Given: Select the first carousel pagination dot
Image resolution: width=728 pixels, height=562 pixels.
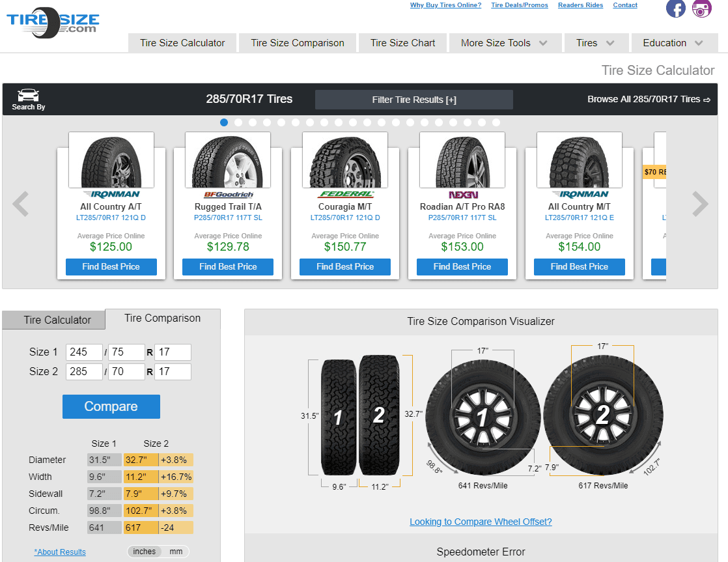Looking at the screenshot, I should (x=224, y=122).
